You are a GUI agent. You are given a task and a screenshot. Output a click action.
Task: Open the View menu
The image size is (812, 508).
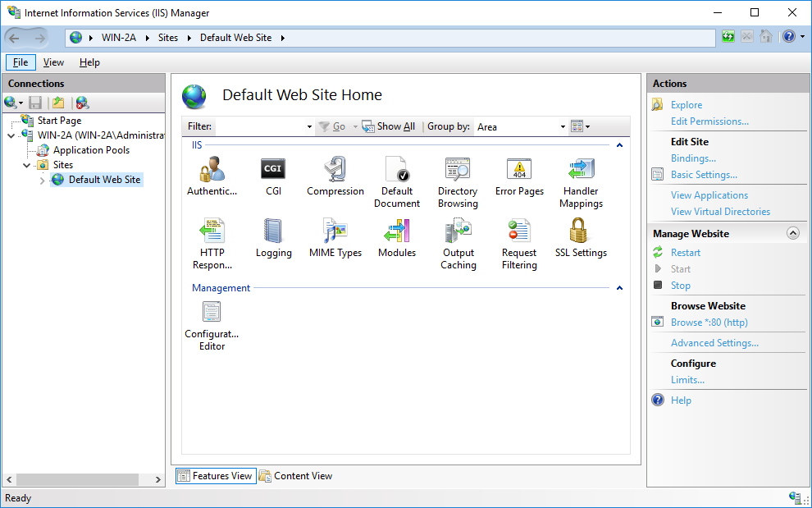(x=53, y=62)
